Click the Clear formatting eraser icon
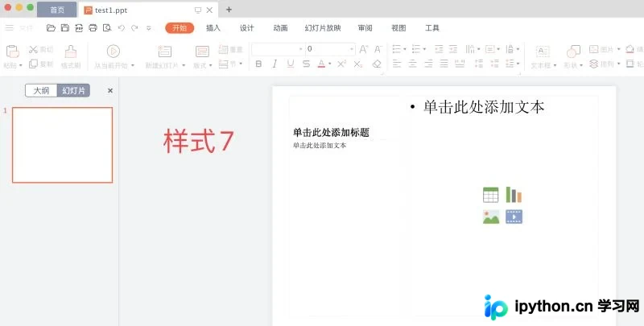 tap(377, 64)
